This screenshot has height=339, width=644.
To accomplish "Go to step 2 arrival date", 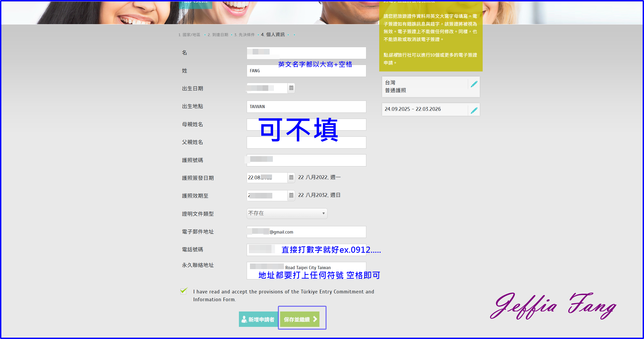I will point(218,35).
